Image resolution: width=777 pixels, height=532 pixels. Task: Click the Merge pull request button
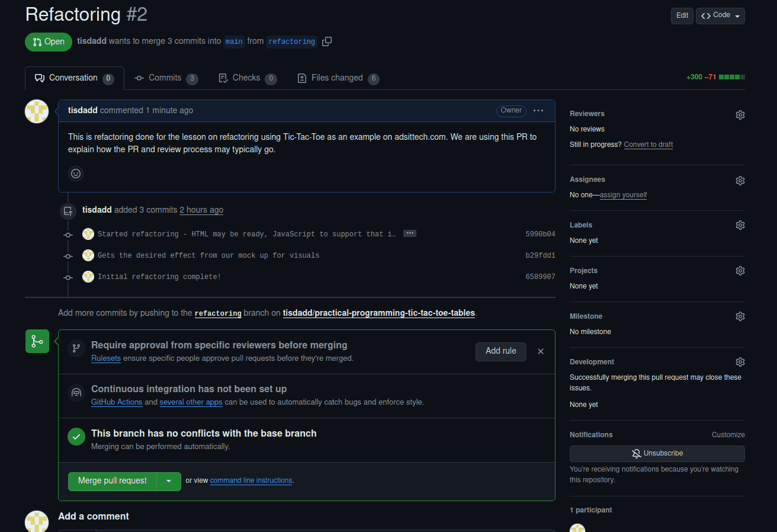pos(113,481)
